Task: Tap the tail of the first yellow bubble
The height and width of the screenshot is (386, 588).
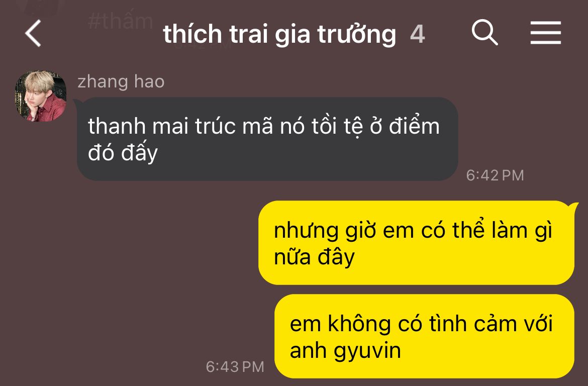Action: tap(573, 207)
